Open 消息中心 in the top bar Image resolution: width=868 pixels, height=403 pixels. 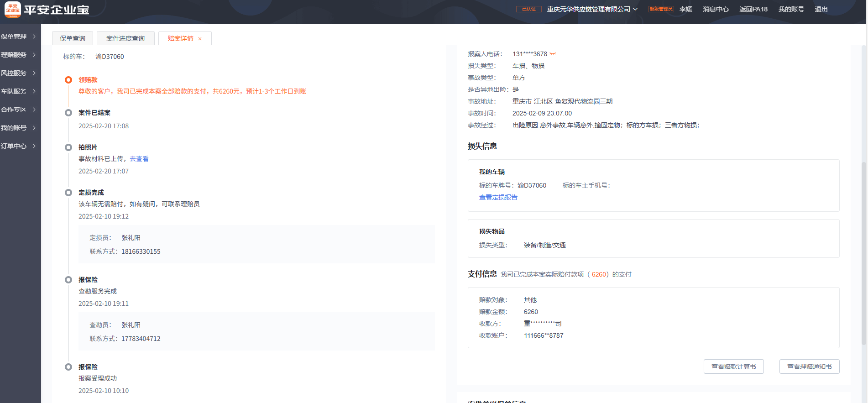coord(716,9)
